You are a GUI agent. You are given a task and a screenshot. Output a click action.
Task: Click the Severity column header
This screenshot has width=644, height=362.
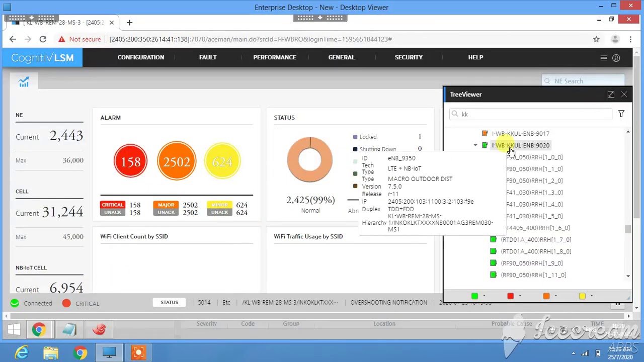pos(207,324)
